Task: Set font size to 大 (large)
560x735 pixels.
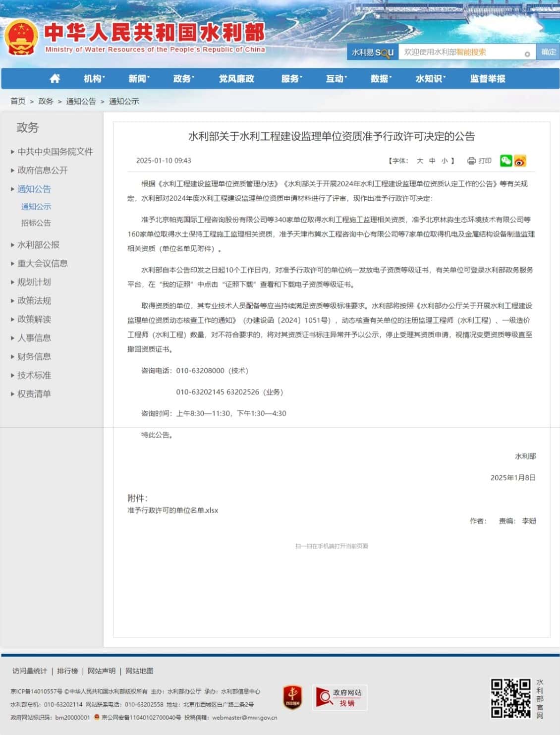Action: [420, 161]
